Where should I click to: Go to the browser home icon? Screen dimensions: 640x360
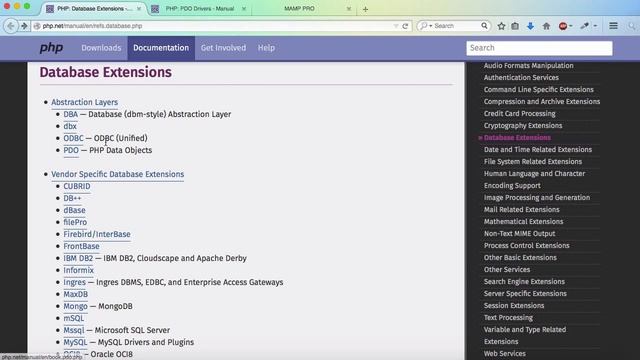(x=546, y=26)
